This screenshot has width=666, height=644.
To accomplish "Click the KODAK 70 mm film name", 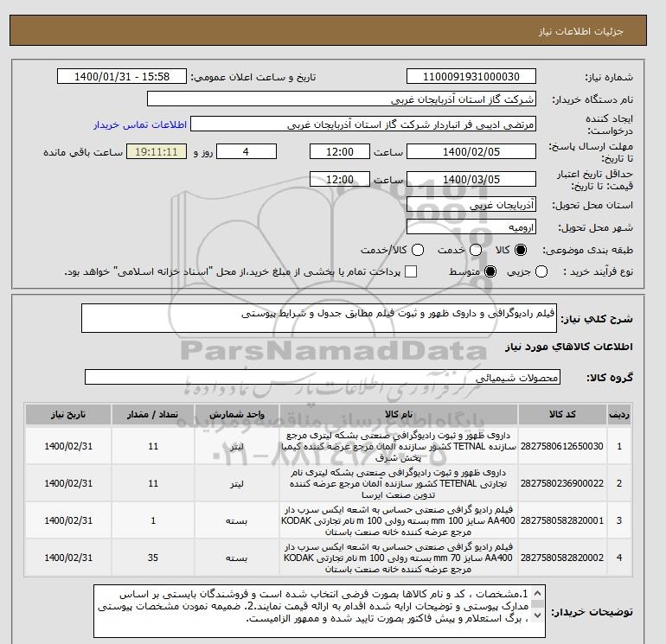I will pyautogui.click(x=399, y=558).
